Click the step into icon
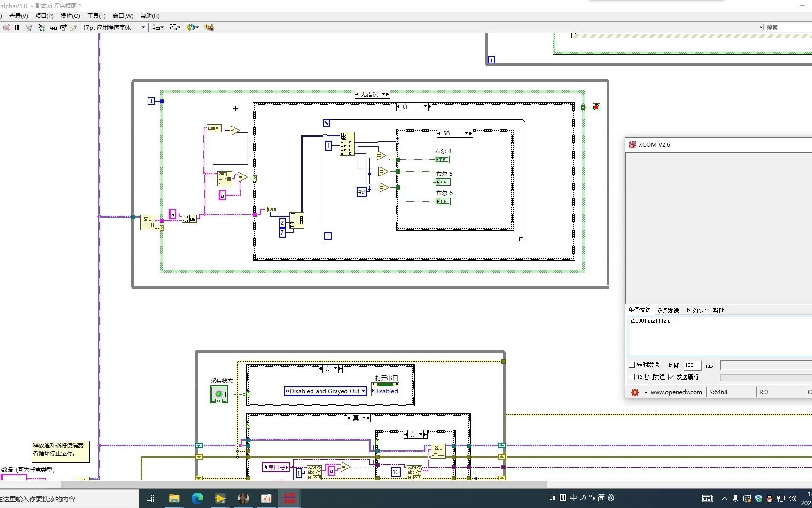The width and height of the screenshot is (812, 508). tap(53, 28)
